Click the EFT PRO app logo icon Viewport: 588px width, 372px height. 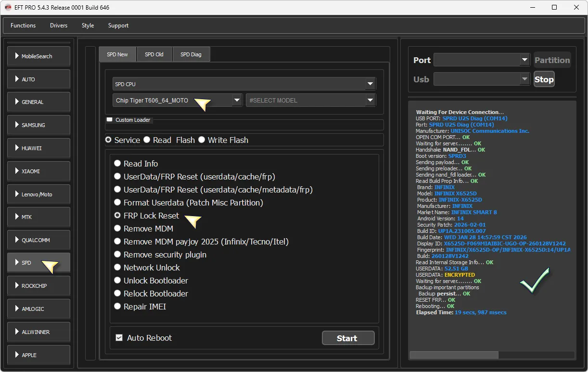(7, 7)
